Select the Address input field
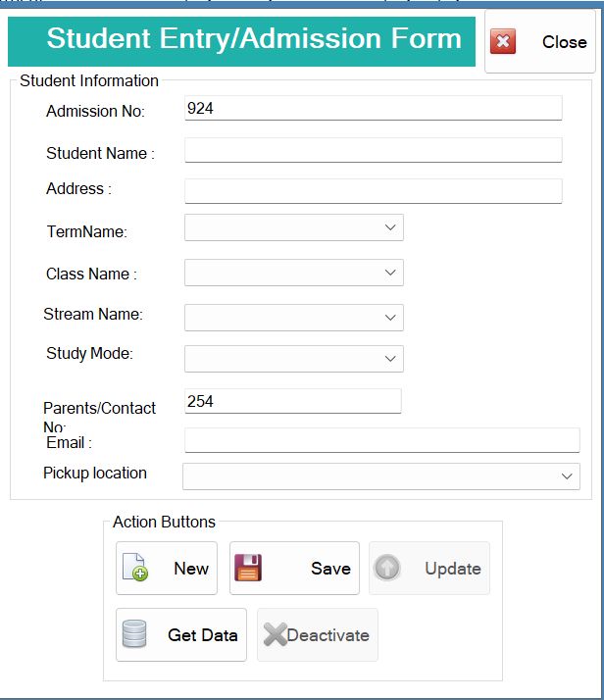This screenshot has width=604, height=700. (374, 191)
